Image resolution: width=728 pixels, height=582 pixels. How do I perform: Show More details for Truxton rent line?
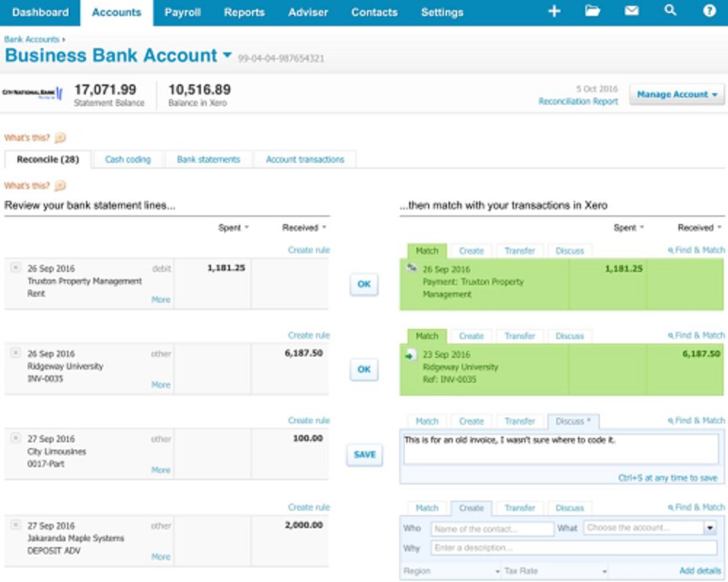[161, 300]
